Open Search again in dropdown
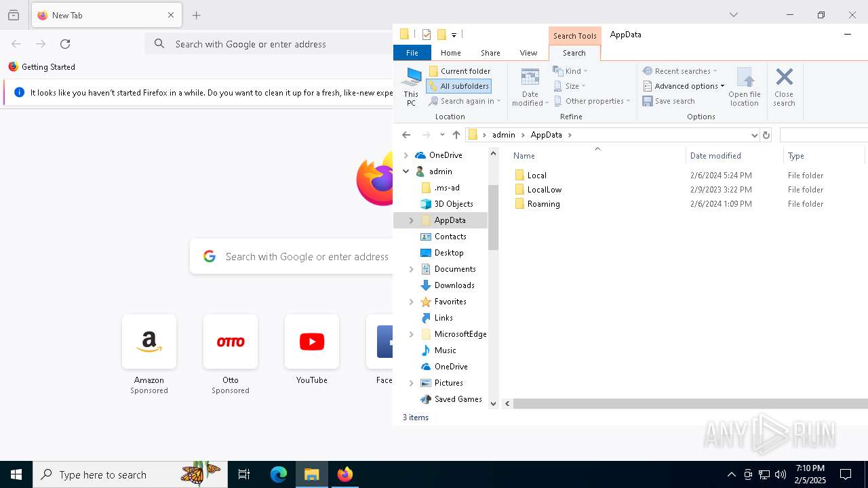 tap(465, 101)
